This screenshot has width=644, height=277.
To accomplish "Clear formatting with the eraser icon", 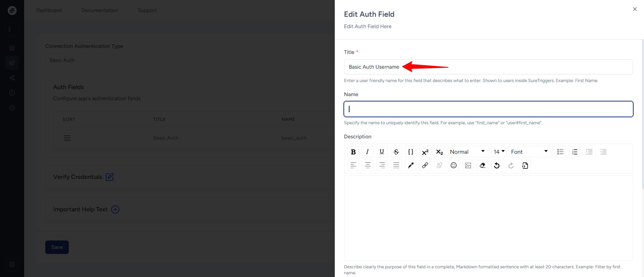I will (x=482, y=165).
